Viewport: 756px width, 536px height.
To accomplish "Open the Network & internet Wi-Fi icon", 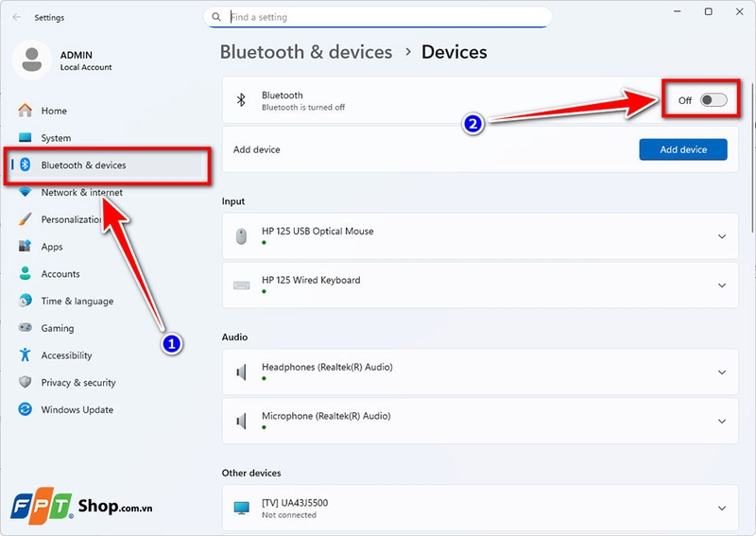I will coord(26,192).
